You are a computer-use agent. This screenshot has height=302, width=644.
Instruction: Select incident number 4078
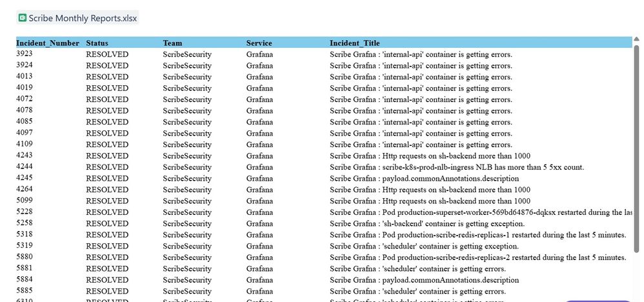pyautogui.click(x=25, y=110)
